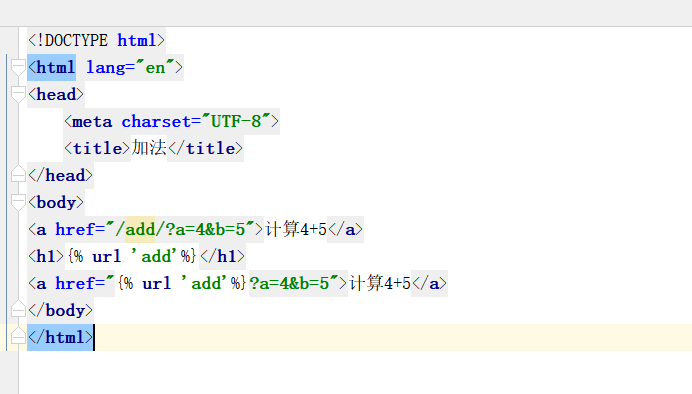Click the closing </title> tag
The width and height of the screenshot is (692, 394).
tap(205, 148)
